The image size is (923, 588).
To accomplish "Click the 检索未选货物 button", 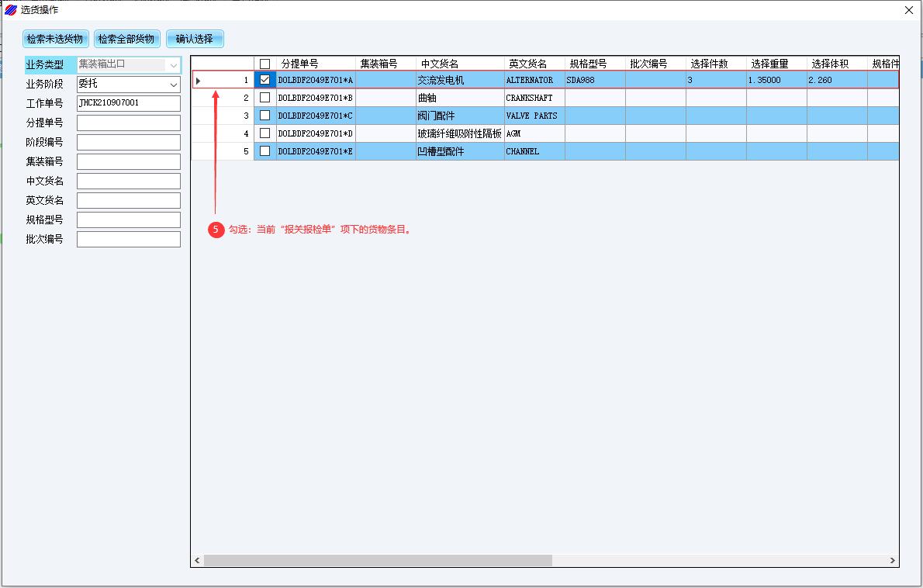I will (54, 39).
